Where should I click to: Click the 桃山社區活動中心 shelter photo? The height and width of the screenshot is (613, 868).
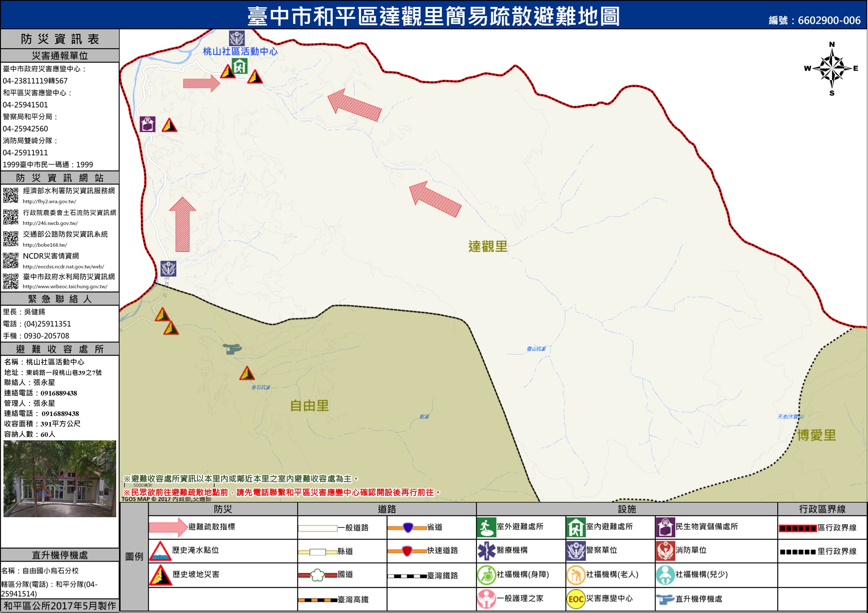pos(59,479)
